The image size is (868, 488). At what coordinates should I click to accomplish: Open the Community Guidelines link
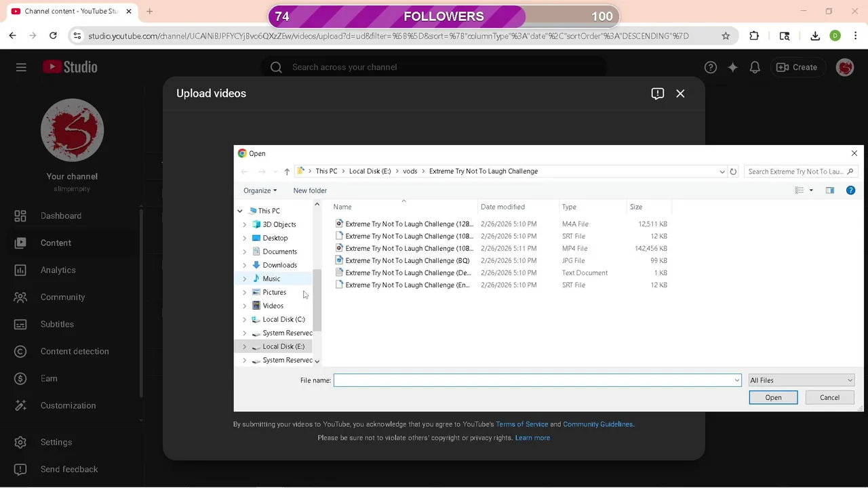pos(598,424)
